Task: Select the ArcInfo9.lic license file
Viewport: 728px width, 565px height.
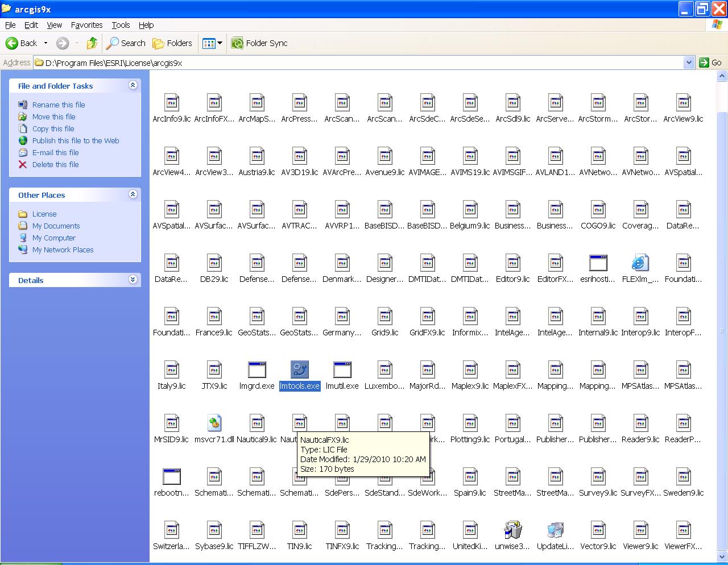Action: [171, 103]
